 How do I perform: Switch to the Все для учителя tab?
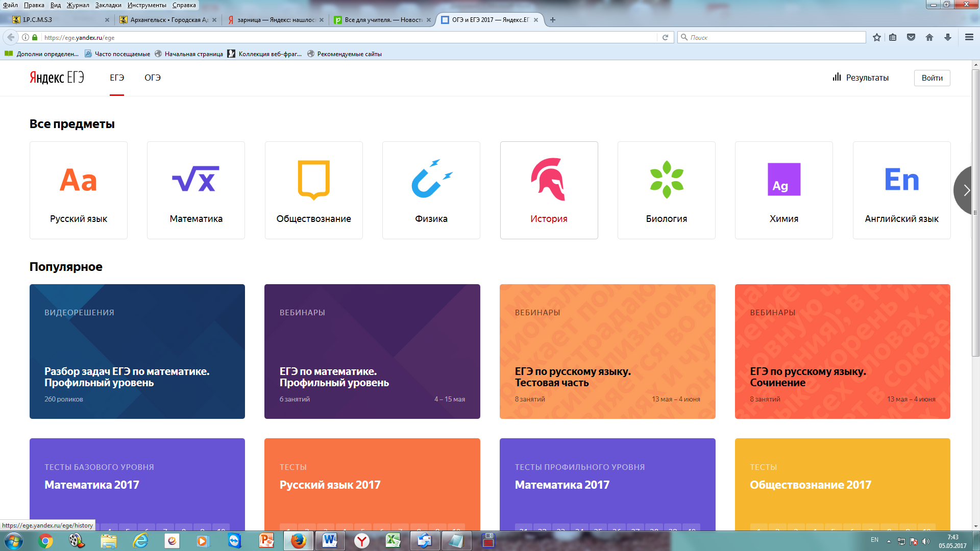(382, 20)
